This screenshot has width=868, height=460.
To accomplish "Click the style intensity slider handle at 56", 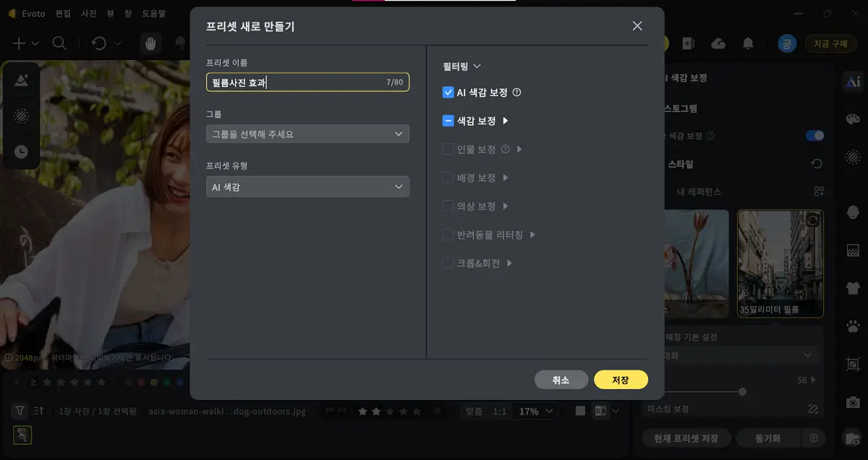I will pyautogui.click(x=742, y=391).
